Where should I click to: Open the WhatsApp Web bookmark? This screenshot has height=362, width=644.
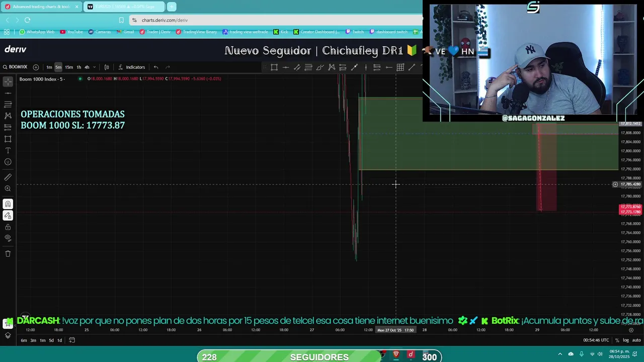(37, 32)
